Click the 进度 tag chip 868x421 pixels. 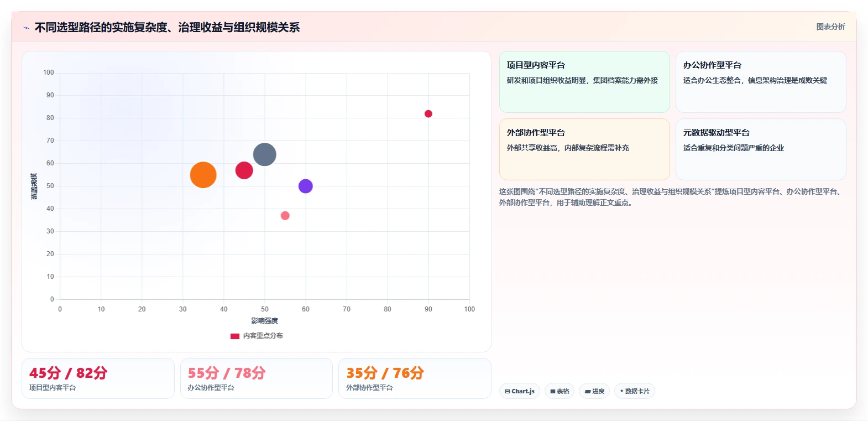coord(594,391)
